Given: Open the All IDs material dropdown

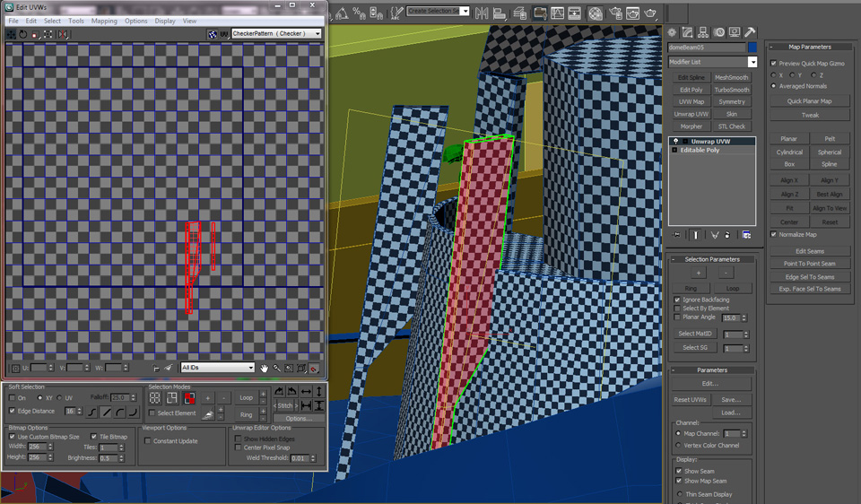Looking at the screenshot, I should (x=217, y=368).
